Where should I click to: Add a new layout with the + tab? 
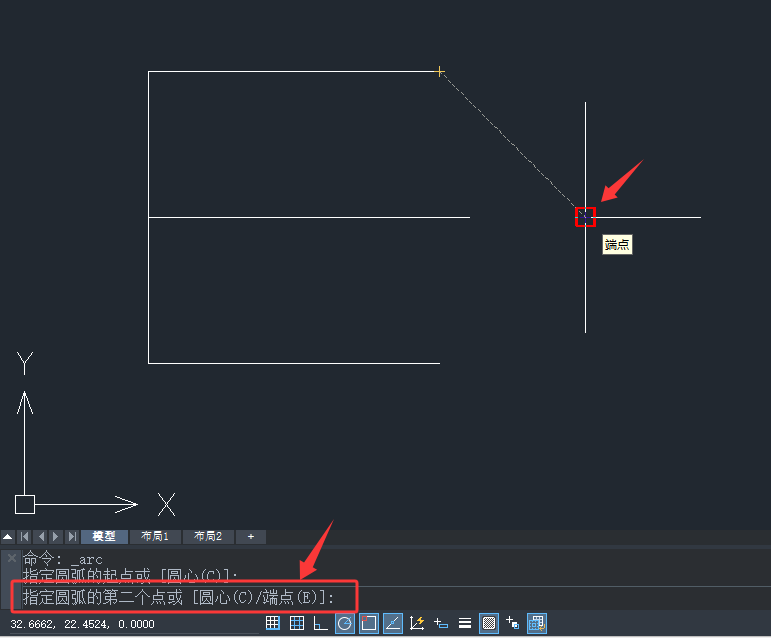[x=251, y=536]
